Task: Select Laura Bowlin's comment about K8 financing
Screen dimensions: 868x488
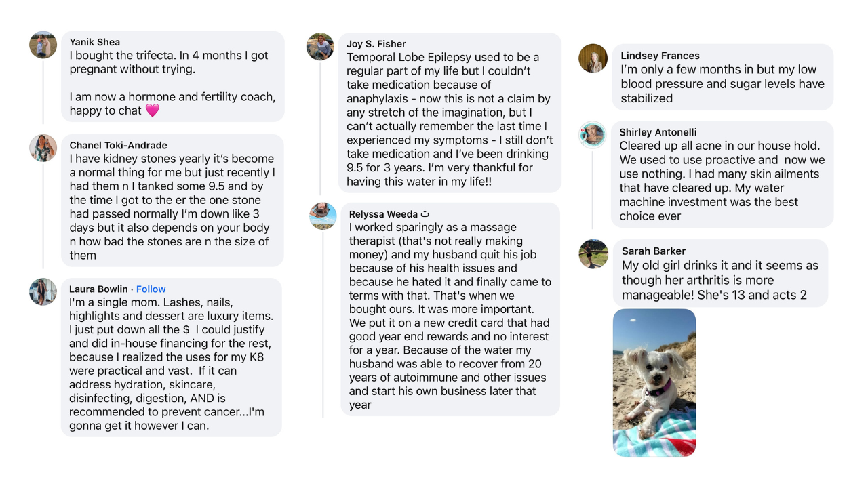Action: click(171, 357)
